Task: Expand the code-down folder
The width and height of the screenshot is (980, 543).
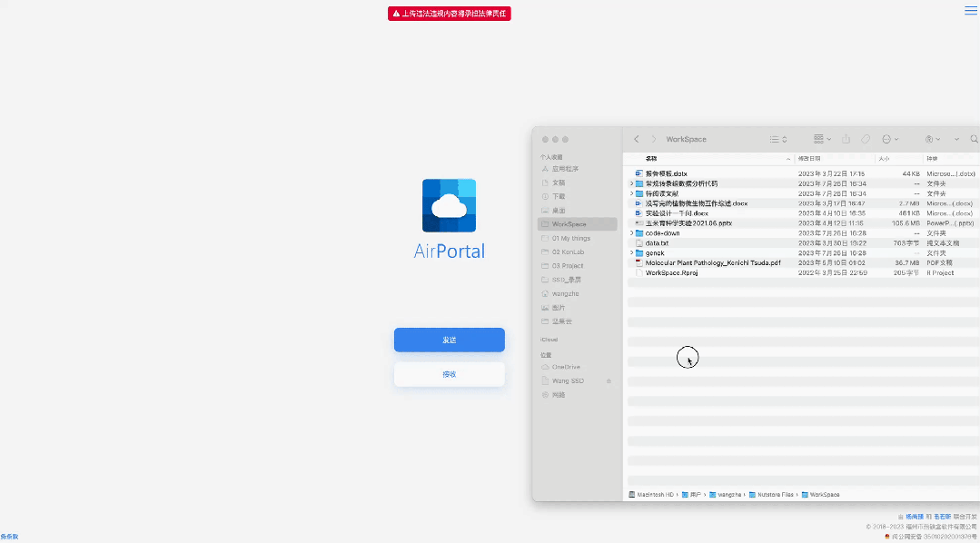Action: tap(632, 232)
